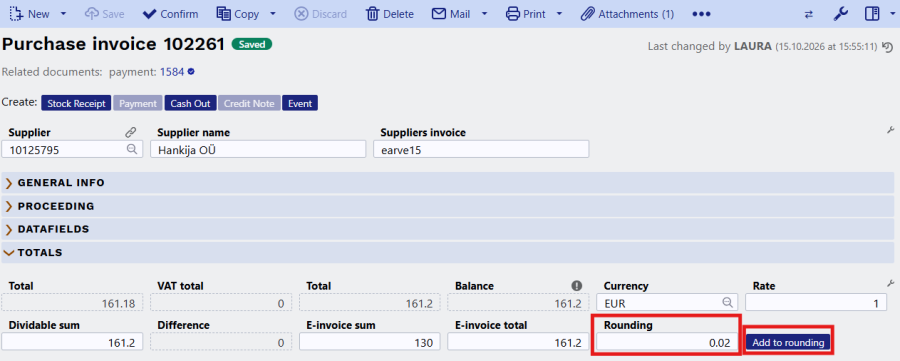
Task: Click the small wrench icon in Totals
Action: click(x=891, y=283)
